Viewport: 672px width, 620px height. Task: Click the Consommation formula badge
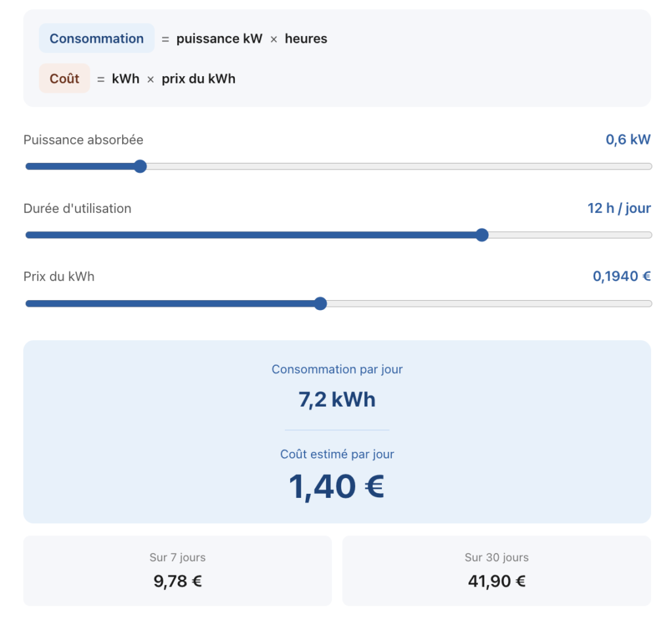[96, 39]
